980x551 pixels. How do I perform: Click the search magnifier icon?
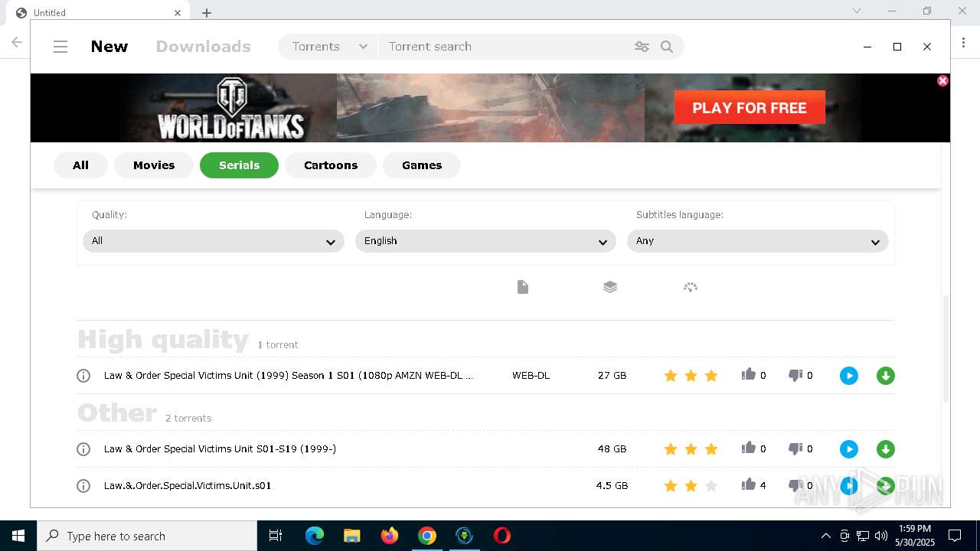(x=667, y=47)
